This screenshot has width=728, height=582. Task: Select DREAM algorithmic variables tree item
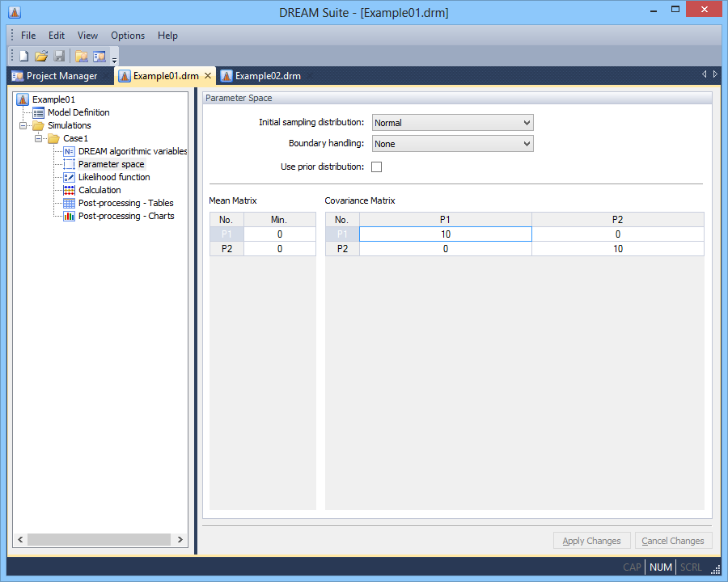133,151
